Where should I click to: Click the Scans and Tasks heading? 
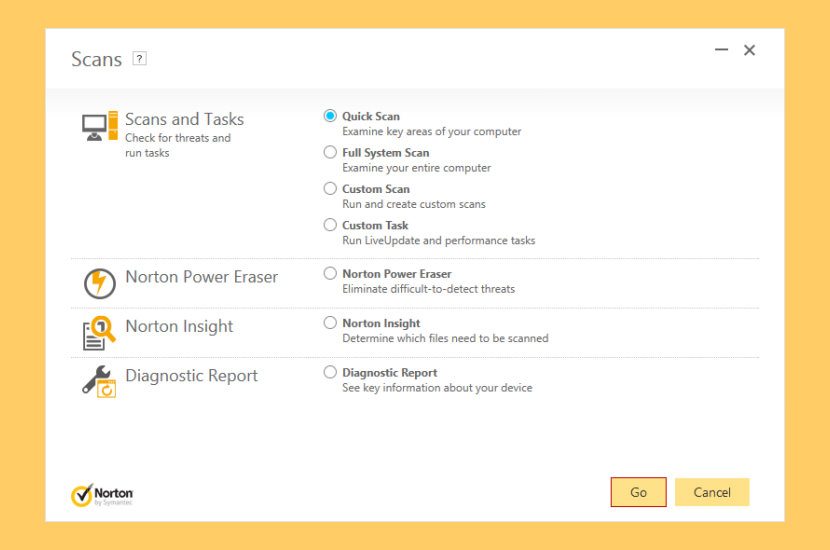pos(184,119)
